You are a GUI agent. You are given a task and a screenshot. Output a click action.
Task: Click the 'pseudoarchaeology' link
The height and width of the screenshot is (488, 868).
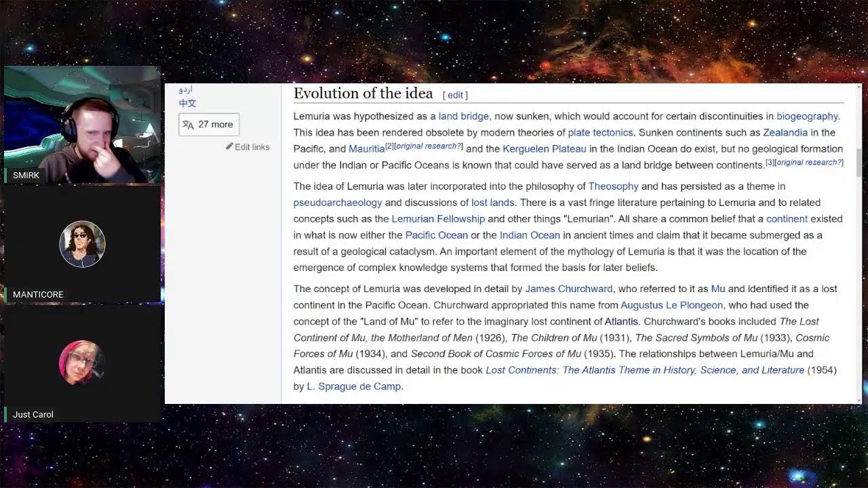(x=338, y=202)
